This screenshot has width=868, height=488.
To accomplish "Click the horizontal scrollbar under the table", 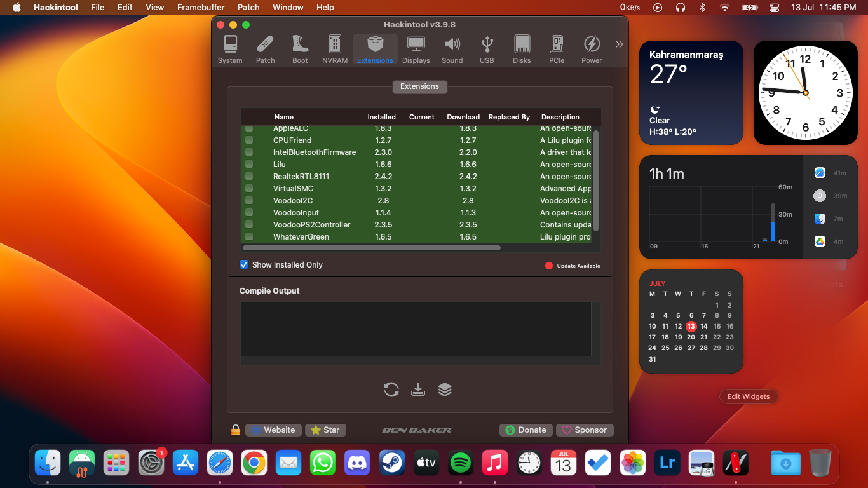I will click(x=372, y=248).
